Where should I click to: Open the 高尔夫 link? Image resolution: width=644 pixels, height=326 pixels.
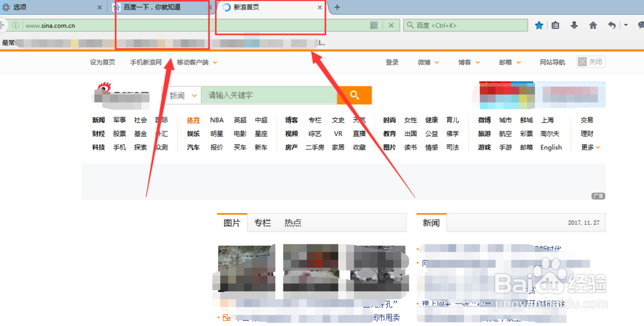tap(550, 133)
